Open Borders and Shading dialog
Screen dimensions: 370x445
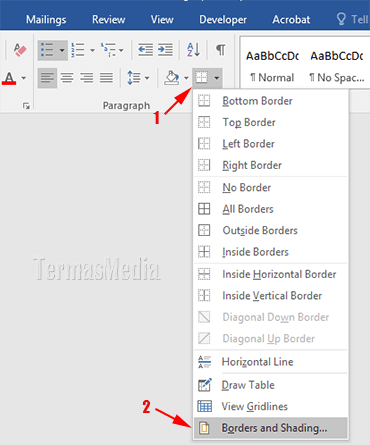271,428
